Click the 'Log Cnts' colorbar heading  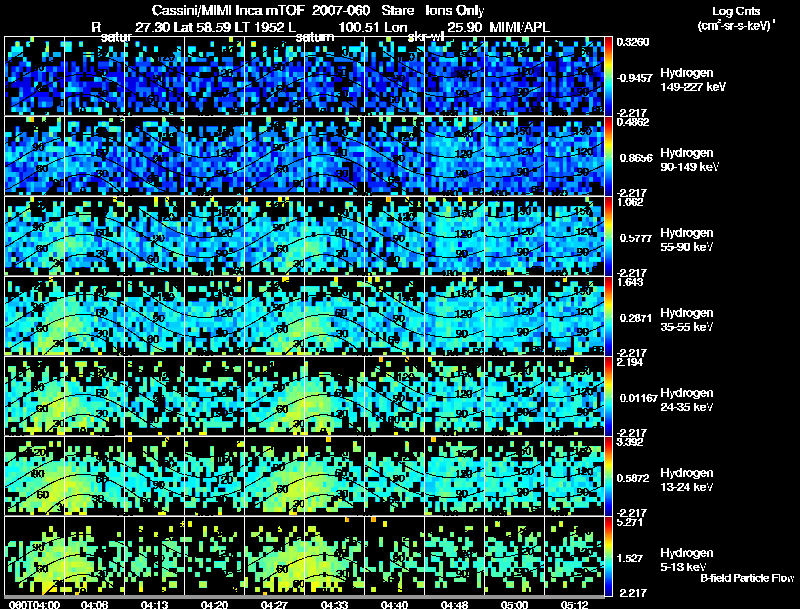pyautogui.click(x=736, y=12)
